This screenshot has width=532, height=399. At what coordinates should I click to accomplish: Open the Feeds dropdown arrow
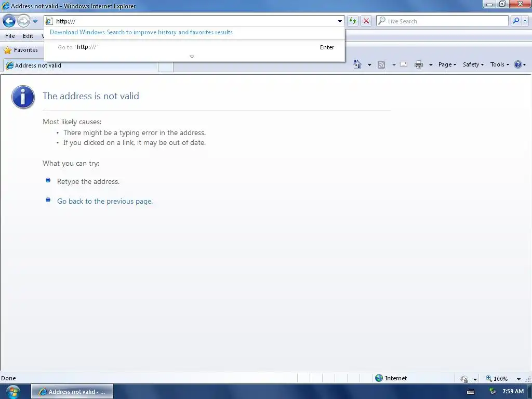[x=394, y=64]
